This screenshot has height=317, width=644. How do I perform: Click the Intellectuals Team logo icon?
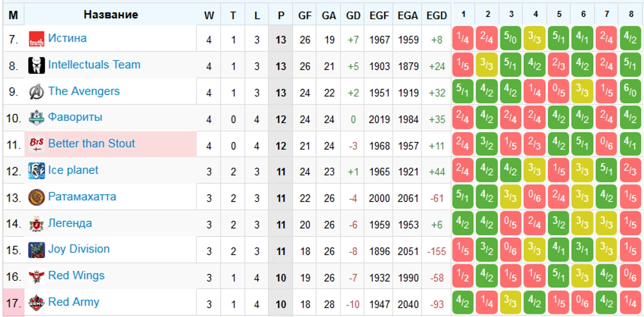click(37, 65)
